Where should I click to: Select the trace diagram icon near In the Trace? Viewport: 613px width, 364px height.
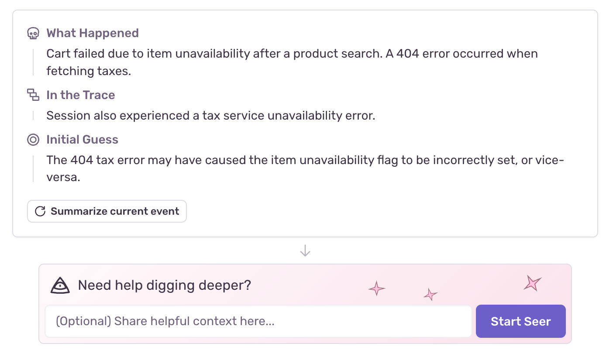[34, 94]
